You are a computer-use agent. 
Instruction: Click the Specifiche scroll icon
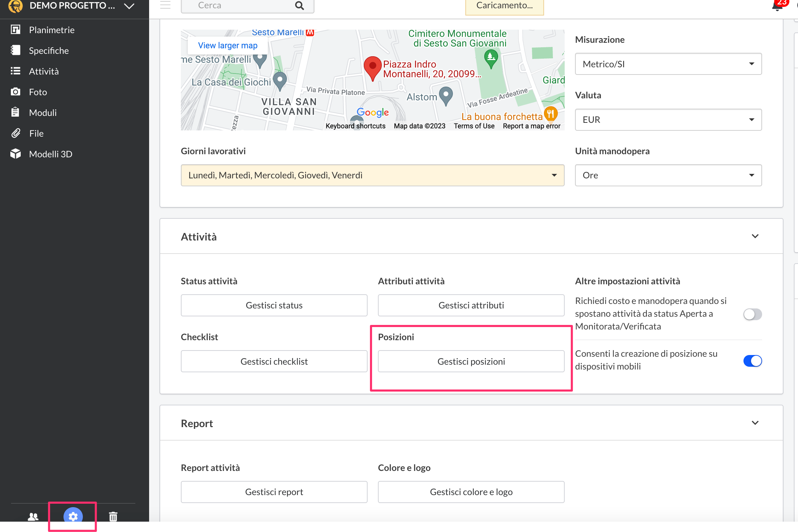tap(16, 50)
